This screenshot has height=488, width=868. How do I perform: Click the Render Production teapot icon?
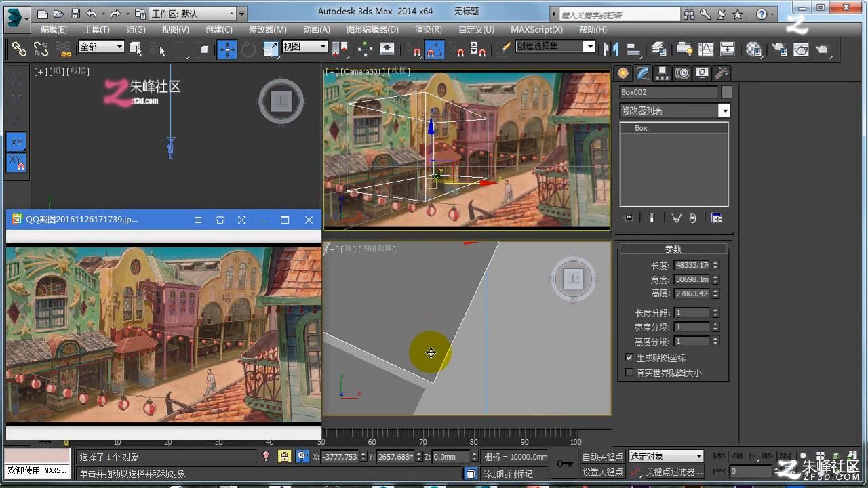coord(823,49)
